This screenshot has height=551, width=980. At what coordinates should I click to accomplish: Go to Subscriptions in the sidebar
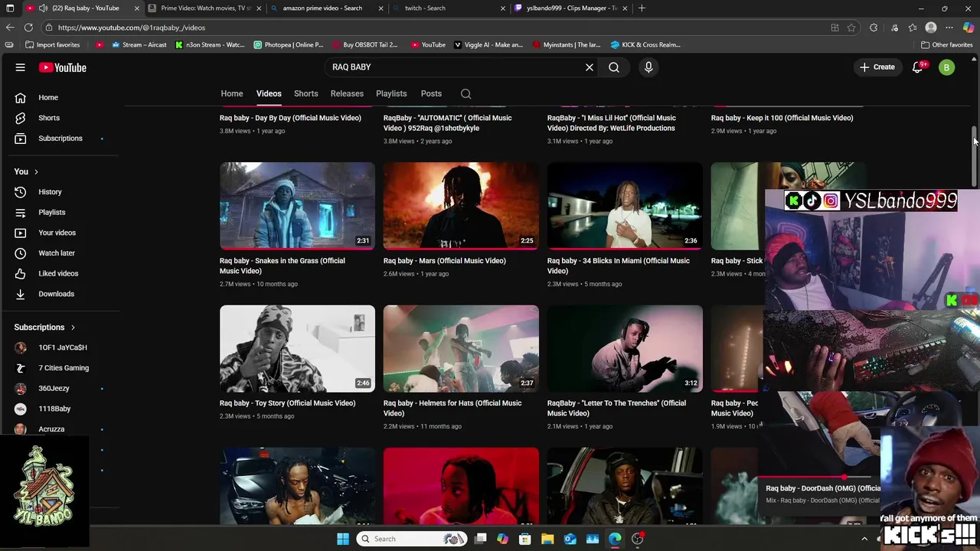pyautogui.click(x=60, y=139)
